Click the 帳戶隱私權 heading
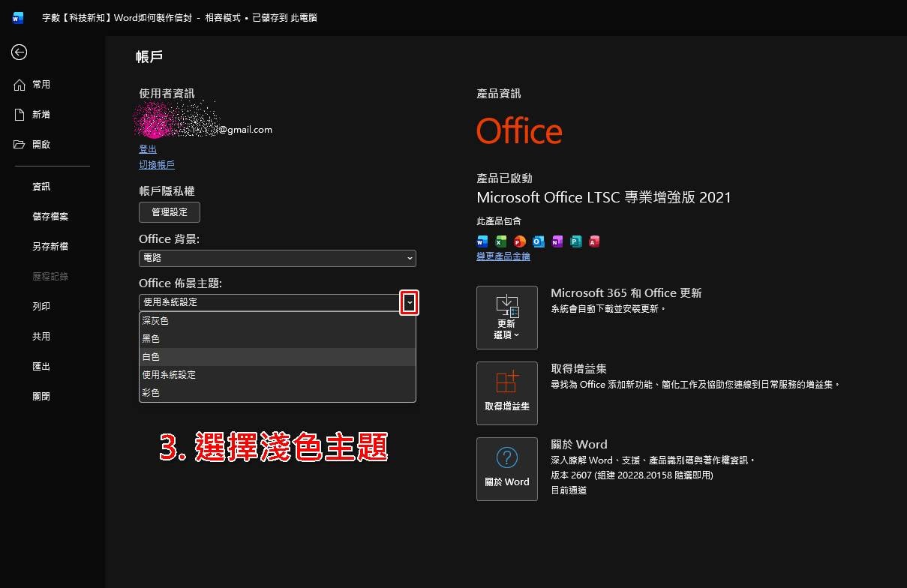907x588 pixels. click(167, 191)
